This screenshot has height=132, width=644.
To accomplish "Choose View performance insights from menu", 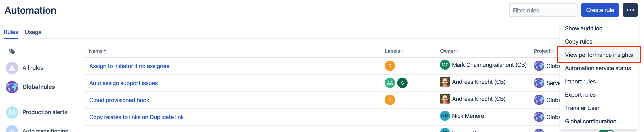I will point(599,55).
